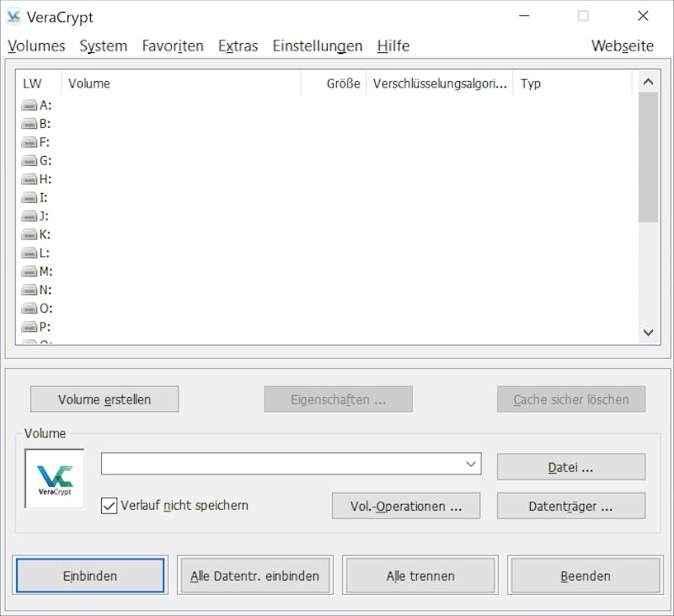The height and width of the screenshot is (616, 674).
Task: Click the Volume column header
Action: [x=181, y=83]
